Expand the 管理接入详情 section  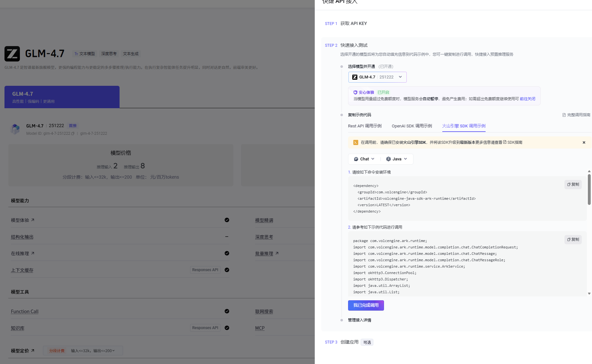click(360, 320)
